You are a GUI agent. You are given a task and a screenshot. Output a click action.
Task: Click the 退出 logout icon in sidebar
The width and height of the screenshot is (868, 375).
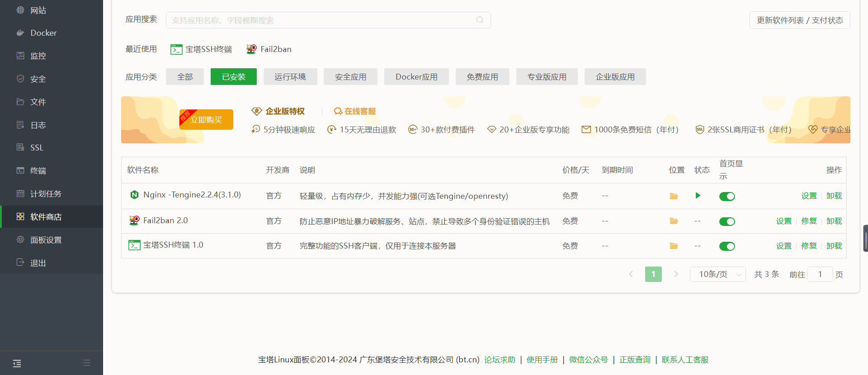tap(20, 262)
